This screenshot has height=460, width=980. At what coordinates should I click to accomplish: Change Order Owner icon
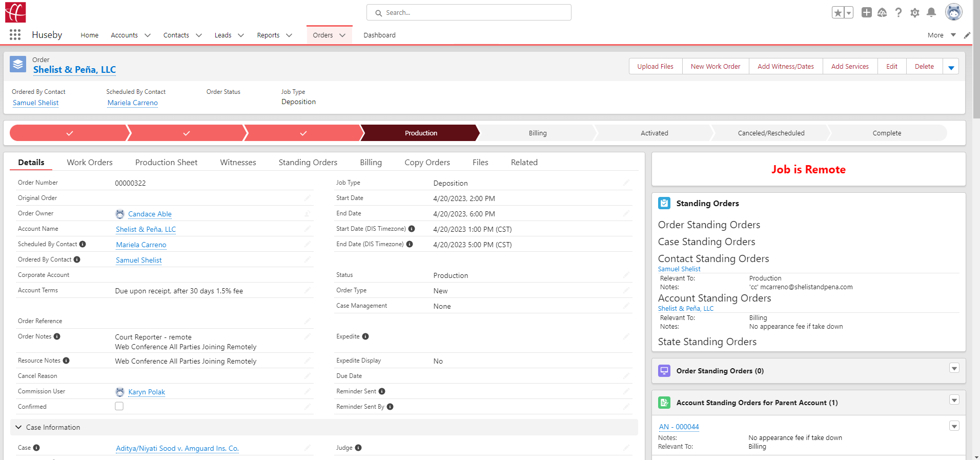308,213
